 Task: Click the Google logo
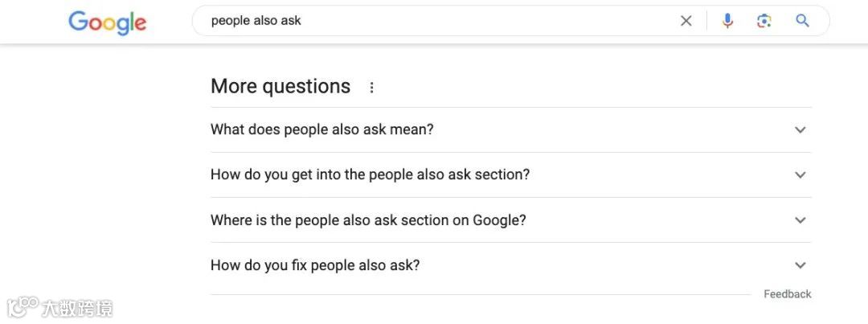tap(107, 22)
